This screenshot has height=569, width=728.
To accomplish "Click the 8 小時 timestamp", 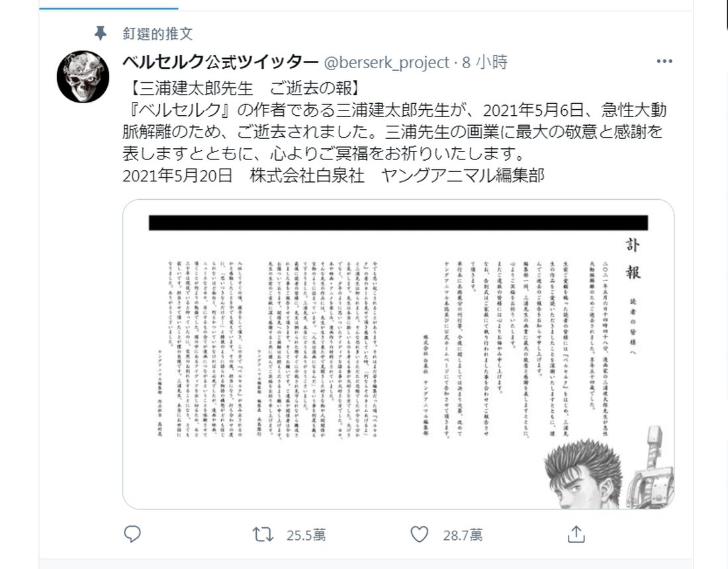I will coord(484,62).
